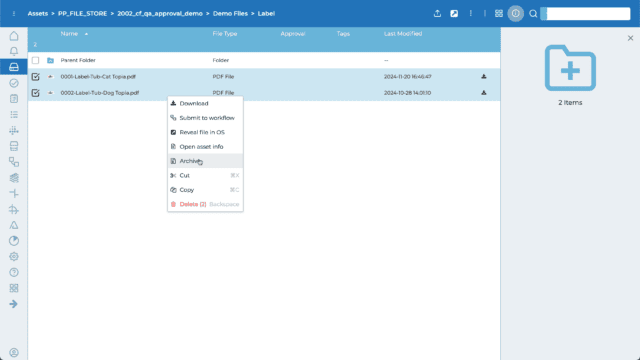Viewport: 640px width, 360px height.
Task: Open notifications bell in sidebar
Action: coord(14,51)
